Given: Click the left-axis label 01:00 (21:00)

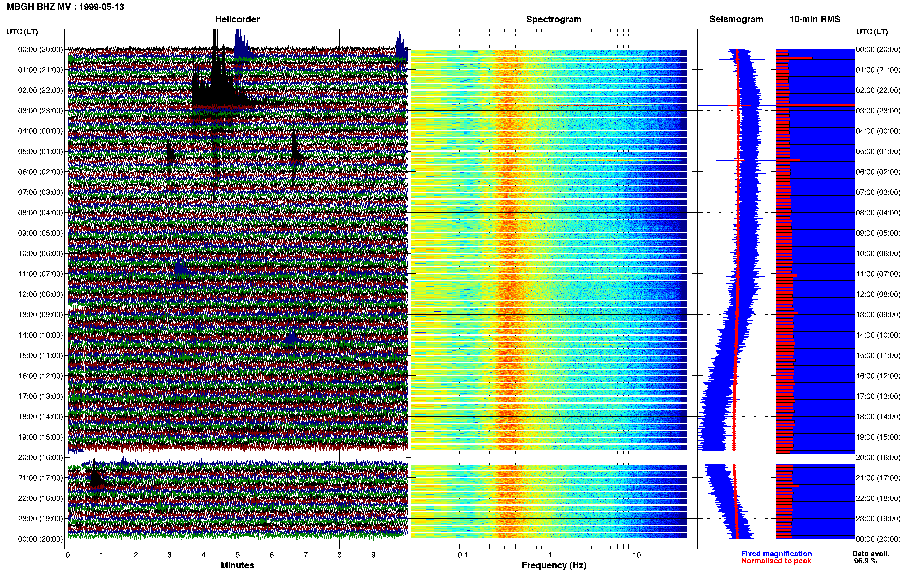Looking at the screenshot, I should 41,70.
